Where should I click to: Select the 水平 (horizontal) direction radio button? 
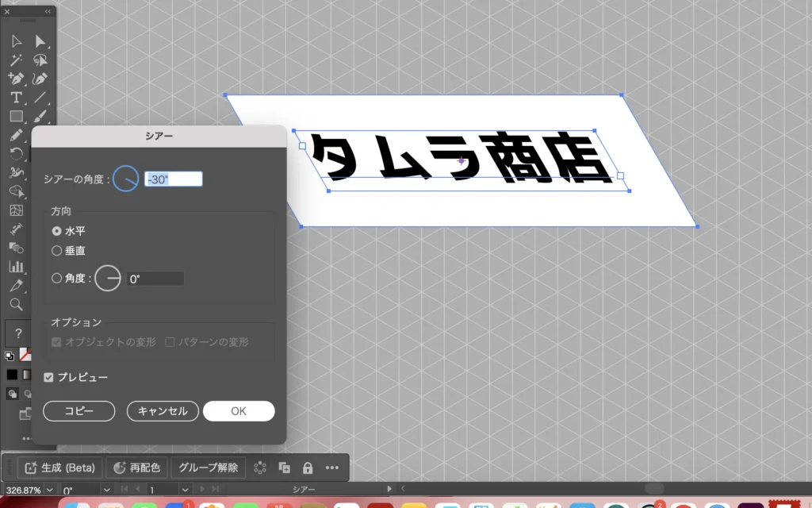click(x=56, y=231)
